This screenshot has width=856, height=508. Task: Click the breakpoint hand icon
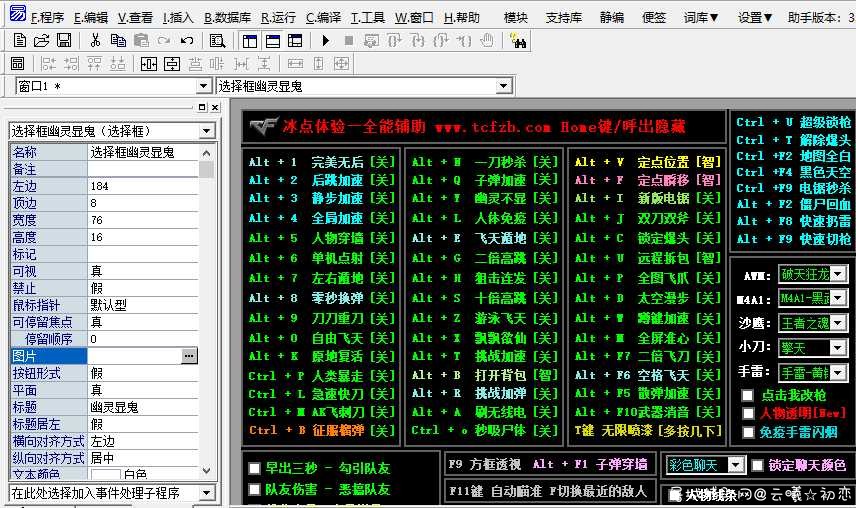[x=486, y=40]
